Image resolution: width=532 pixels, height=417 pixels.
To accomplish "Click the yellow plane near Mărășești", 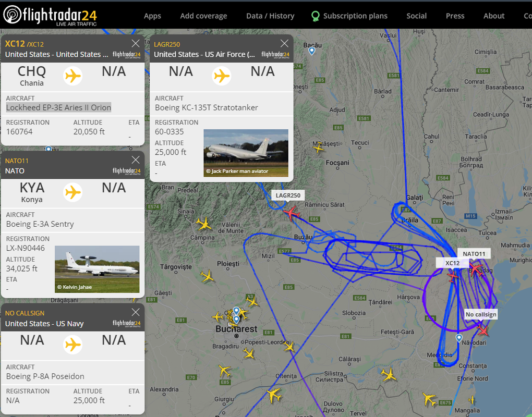I will tap(318, 147).
